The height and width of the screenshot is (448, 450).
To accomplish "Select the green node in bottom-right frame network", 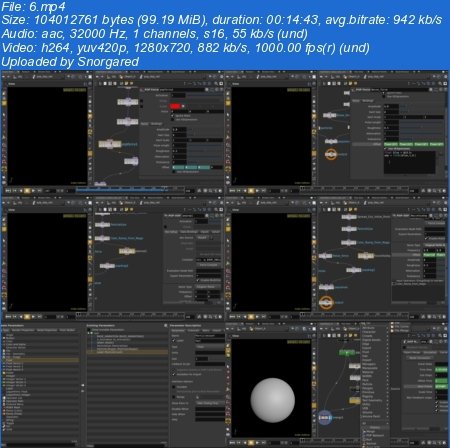I will (347, 352).
